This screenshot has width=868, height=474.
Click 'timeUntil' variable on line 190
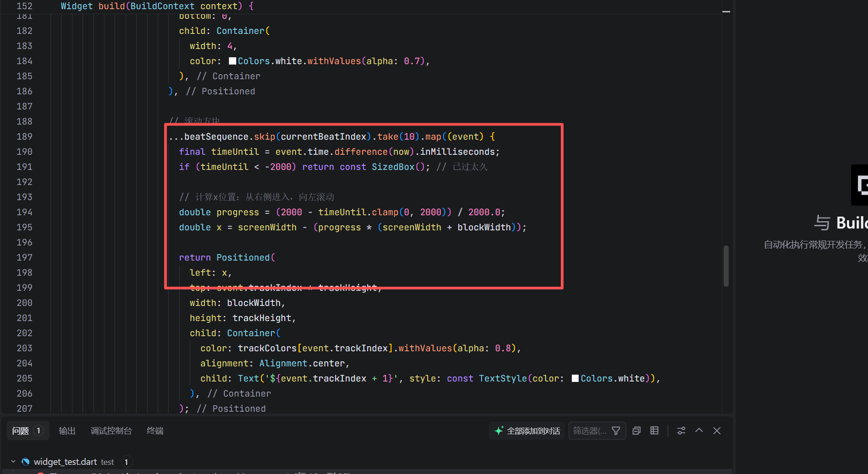point(235,152)
